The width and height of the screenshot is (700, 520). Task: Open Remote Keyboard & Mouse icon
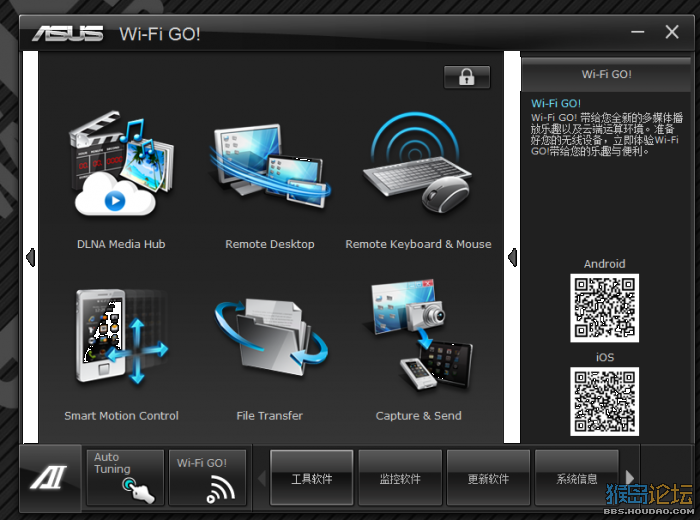[x=418, y=163]
